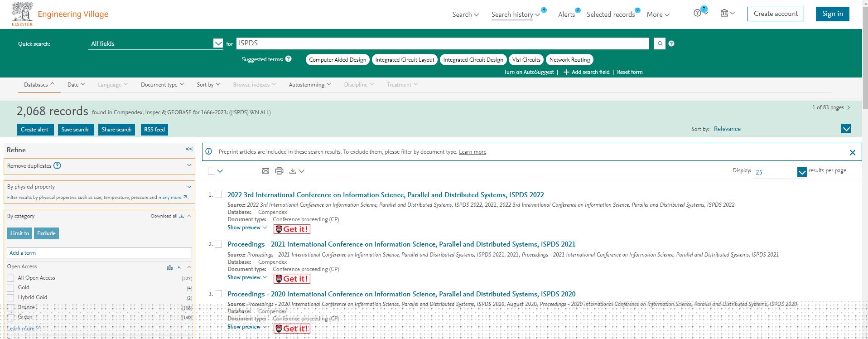
Task: Click Share search button
Action: [116, 130]
